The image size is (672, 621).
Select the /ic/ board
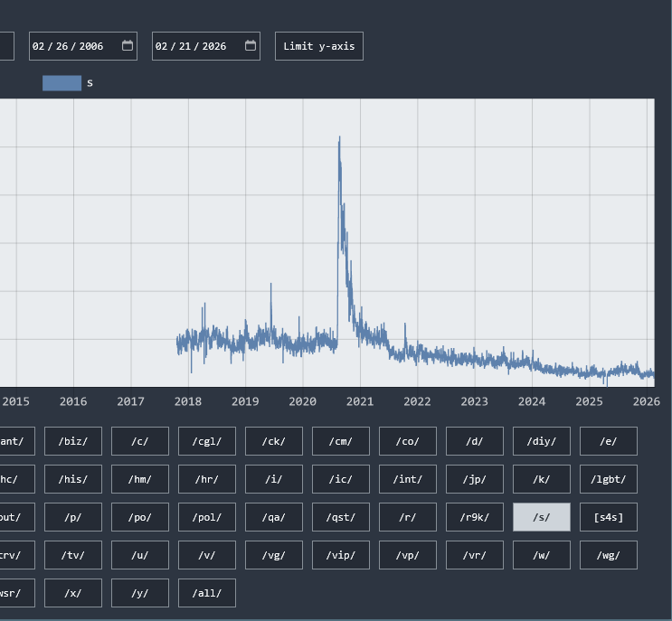(x=341, y=479)
